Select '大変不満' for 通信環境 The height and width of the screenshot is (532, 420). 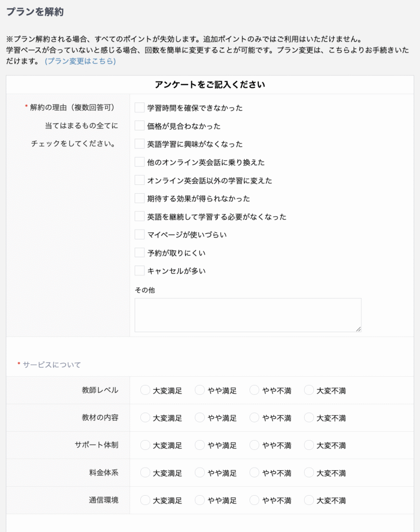(x=309, y=500)
